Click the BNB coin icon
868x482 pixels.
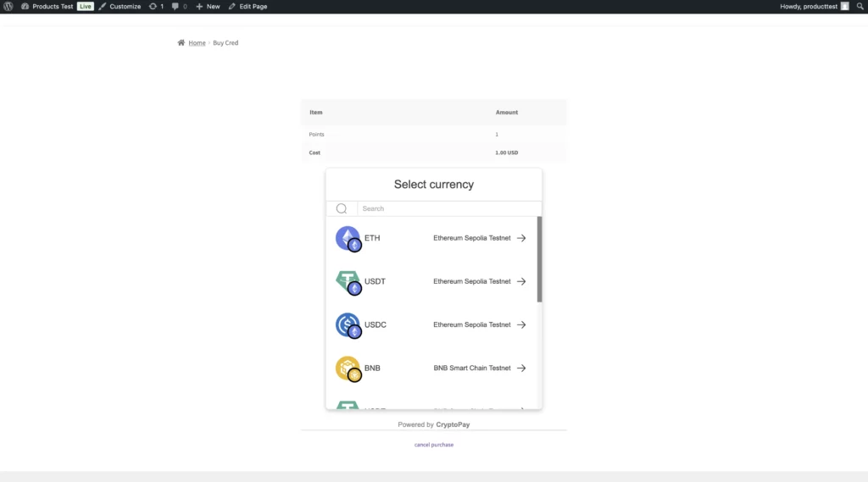click(348, 368)
